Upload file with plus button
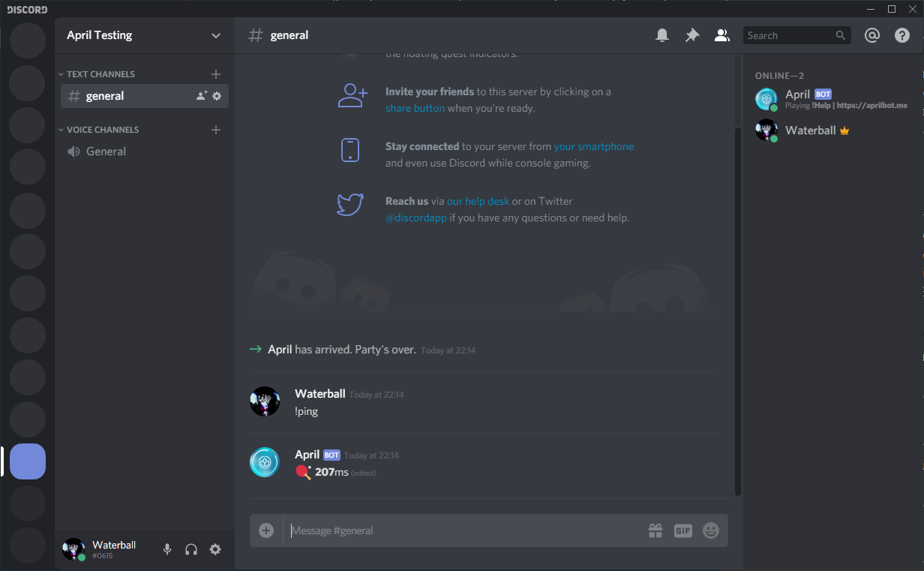Screen dimensions: 924x571 point(266,530)
